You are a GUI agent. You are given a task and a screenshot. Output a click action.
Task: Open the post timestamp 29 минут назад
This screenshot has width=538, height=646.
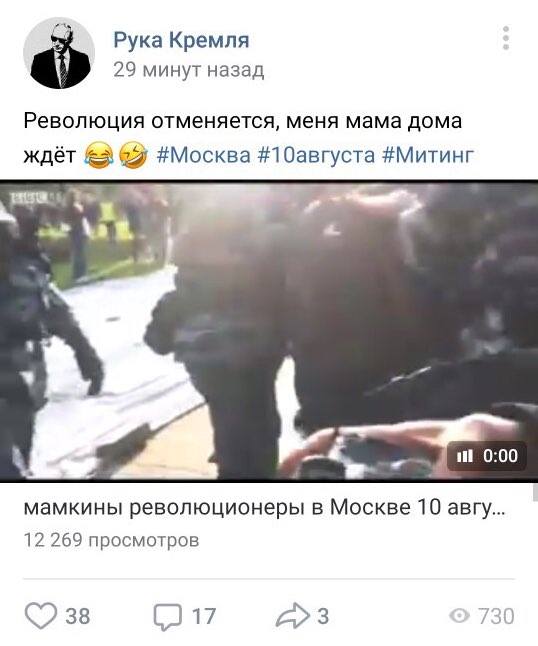[x=189, y=70]
